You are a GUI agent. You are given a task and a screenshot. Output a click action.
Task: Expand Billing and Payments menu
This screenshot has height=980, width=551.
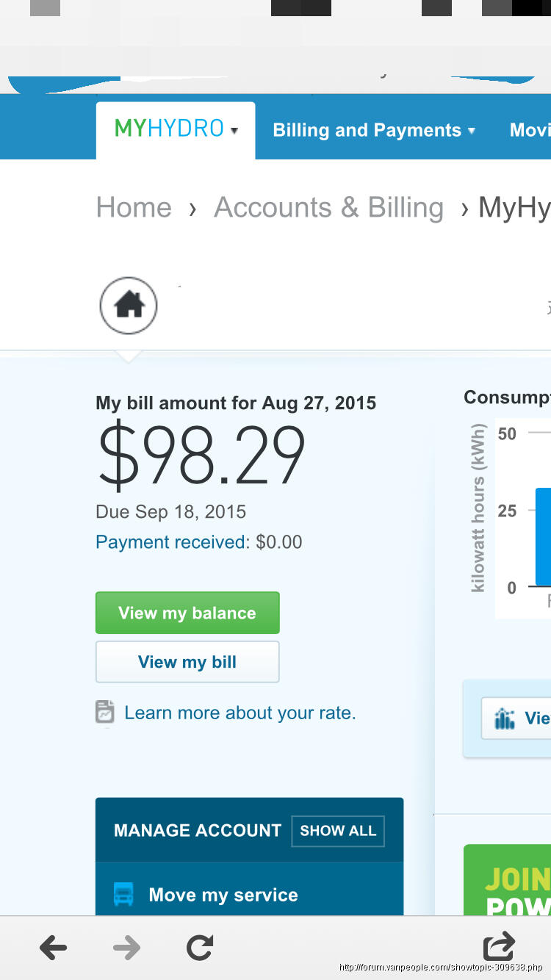pyautogui.click(x=374, y=131)
